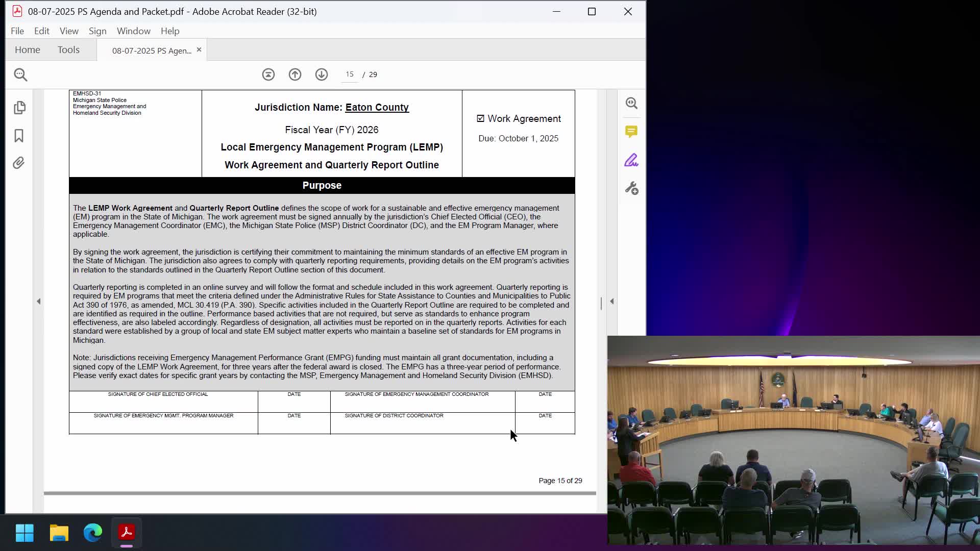Select the 08-07-2025 PS Agen... document tab
This screenshot has width=980, height=551.
(x=152, y=51)
